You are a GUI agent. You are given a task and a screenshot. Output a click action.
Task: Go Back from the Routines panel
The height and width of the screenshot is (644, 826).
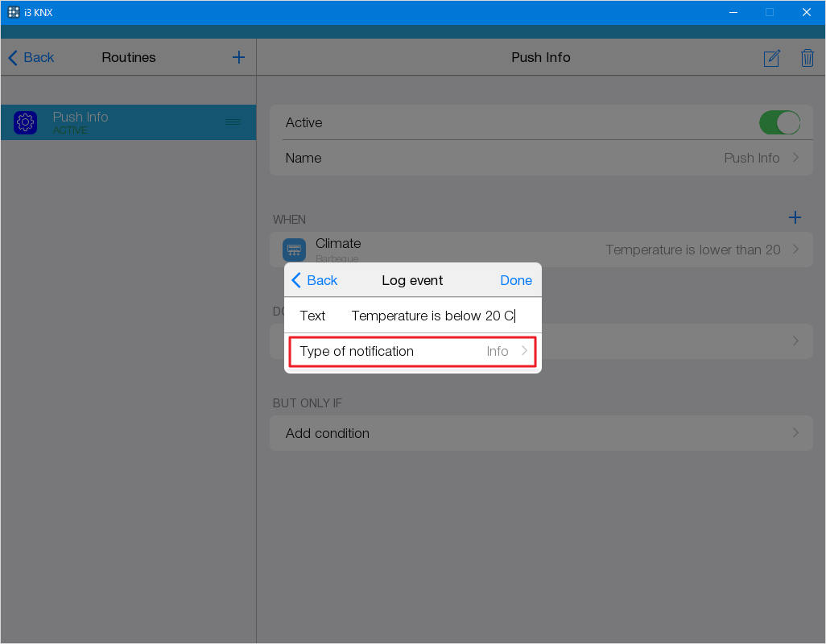[x=31, y=57]
